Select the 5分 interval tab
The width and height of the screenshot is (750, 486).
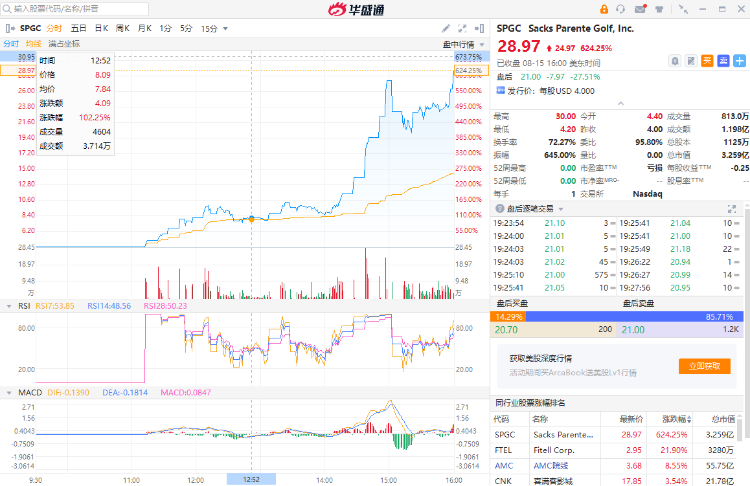click(186, 29)
